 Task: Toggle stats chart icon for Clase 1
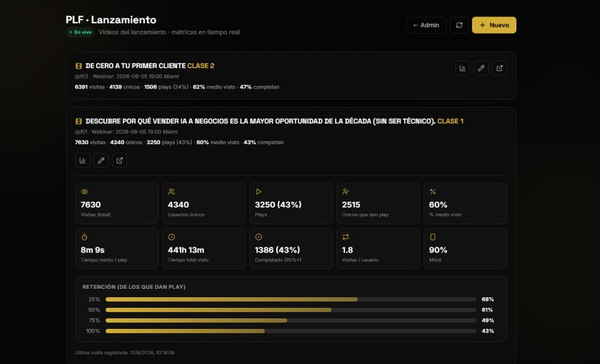[82, 160]
